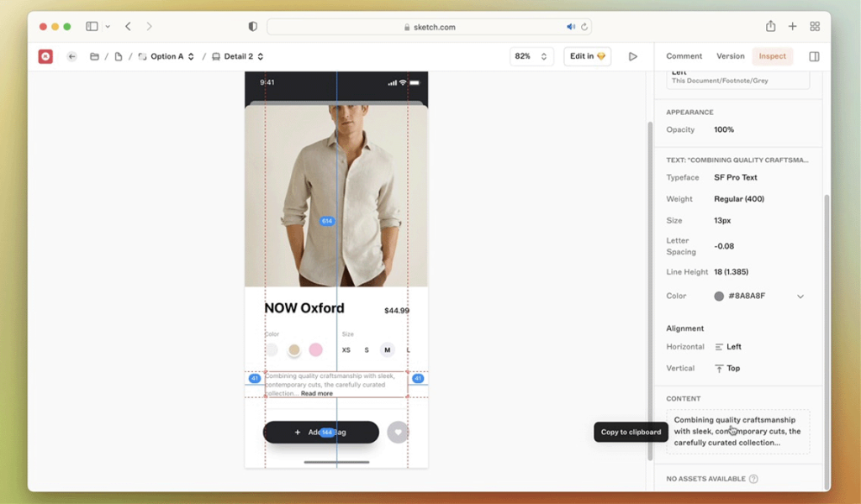Expand the color format chevron
861x504 pixels.
pyautogui.click(x=800, y=297)
